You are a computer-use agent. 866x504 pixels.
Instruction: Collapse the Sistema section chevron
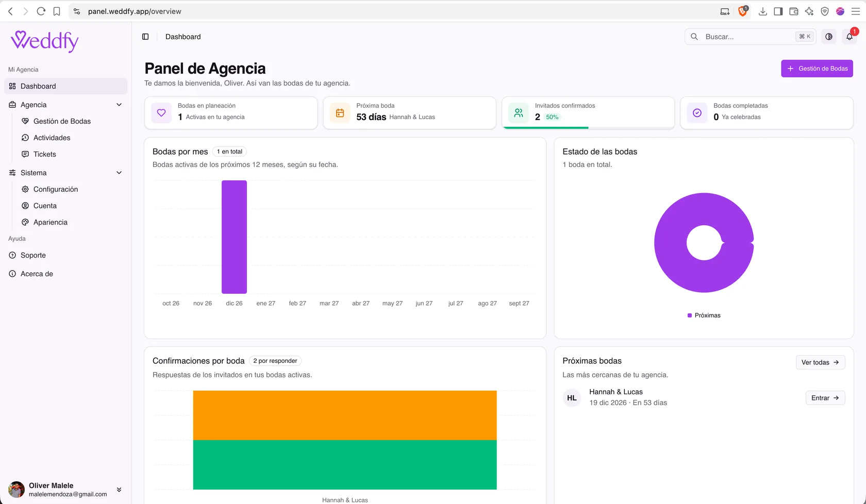(x=119, y=173)
